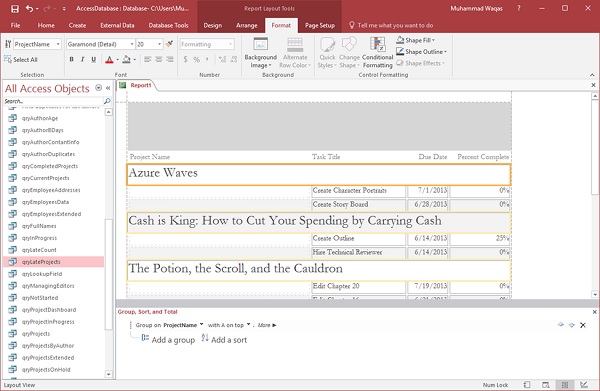
Task: Click Add a sort button
Action: [x=224, y=339]
